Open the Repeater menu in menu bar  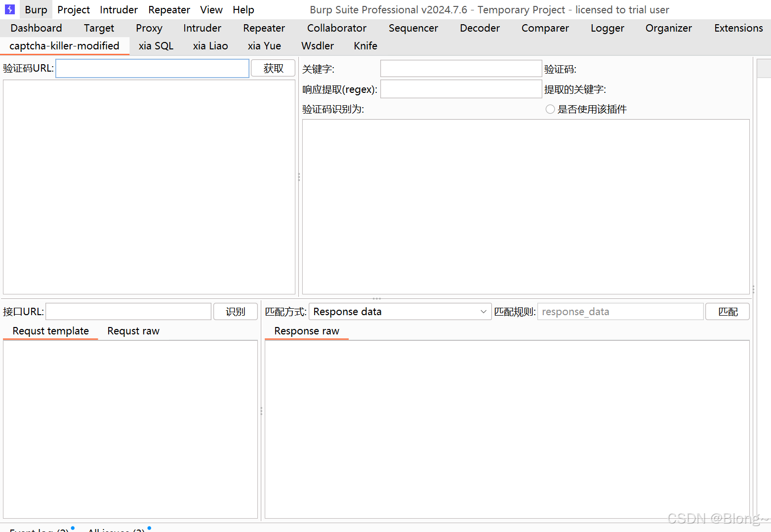[169, 10]
